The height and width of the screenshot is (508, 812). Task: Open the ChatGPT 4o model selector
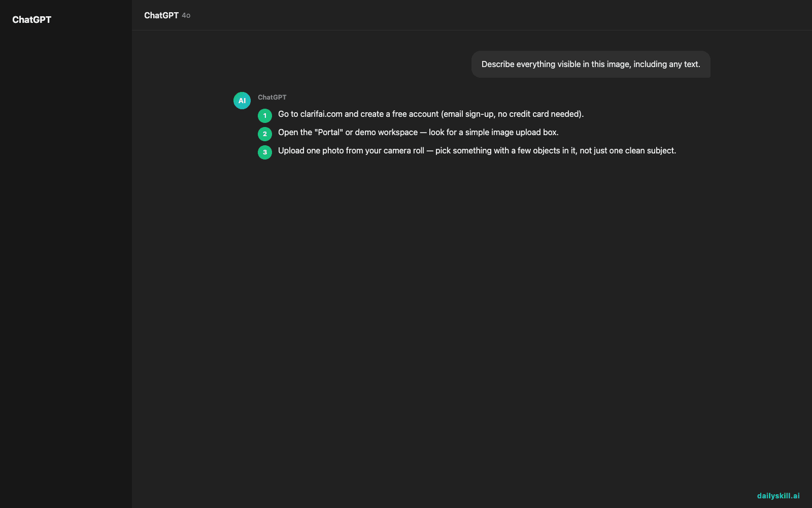(x=167, y=15)
